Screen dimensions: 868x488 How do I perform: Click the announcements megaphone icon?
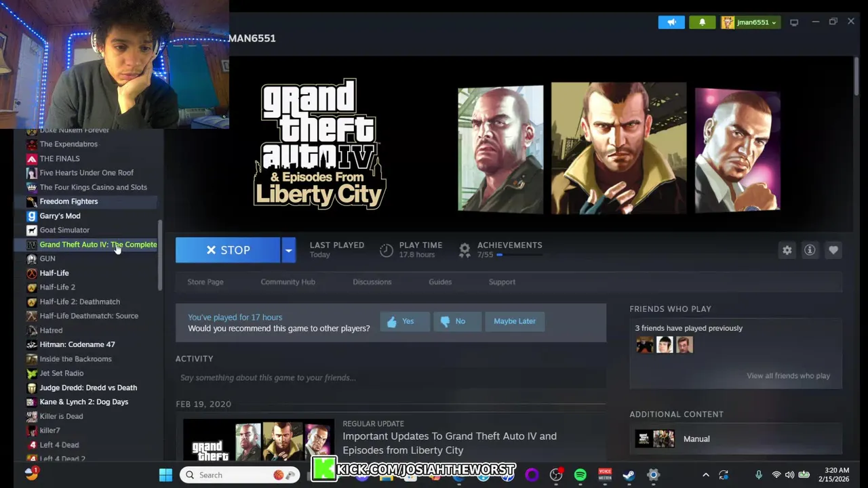pyautogui.click(x=671, y=22)
